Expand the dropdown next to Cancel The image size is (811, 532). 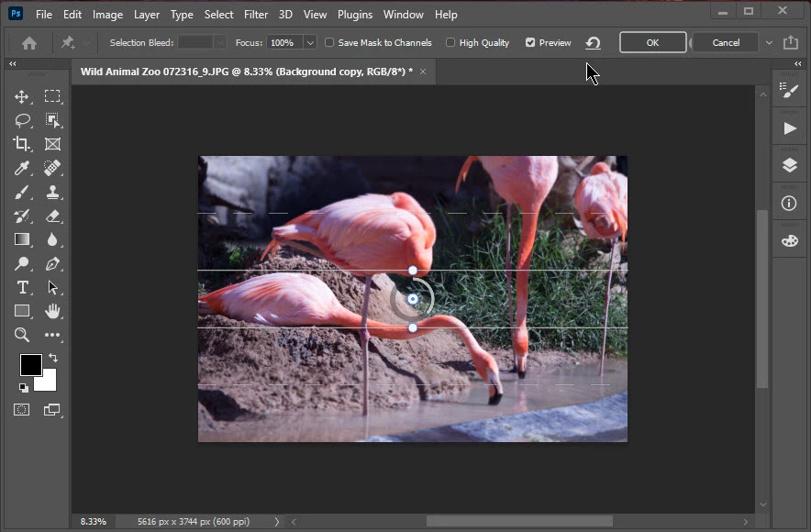769,43
